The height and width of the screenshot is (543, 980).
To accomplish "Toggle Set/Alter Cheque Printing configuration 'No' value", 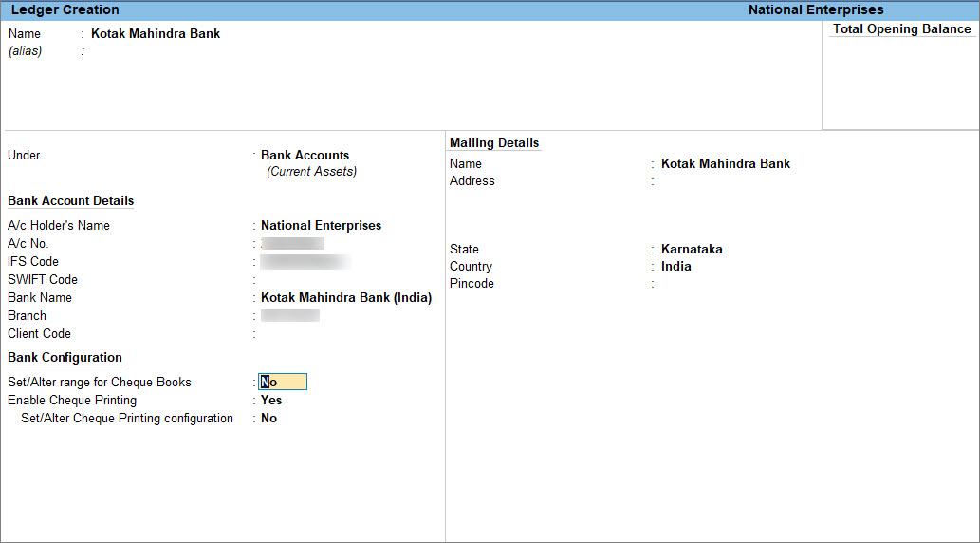I will coord(268,419).
